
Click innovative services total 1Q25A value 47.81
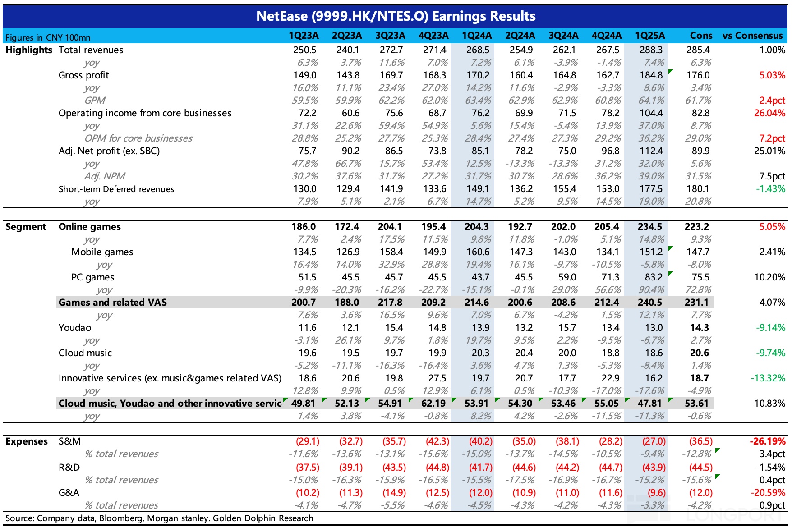point(649,404)
